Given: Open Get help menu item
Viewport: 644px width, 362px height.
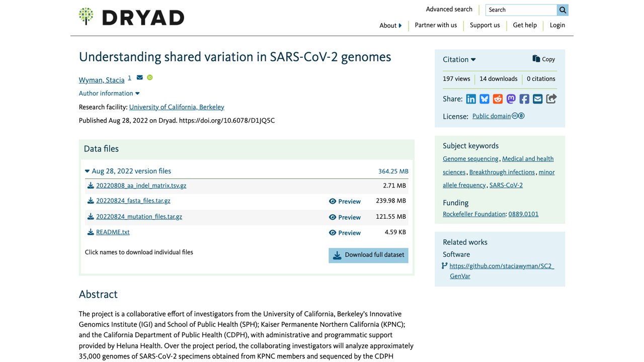Looking at the screenshot, I should pos(525,25).
